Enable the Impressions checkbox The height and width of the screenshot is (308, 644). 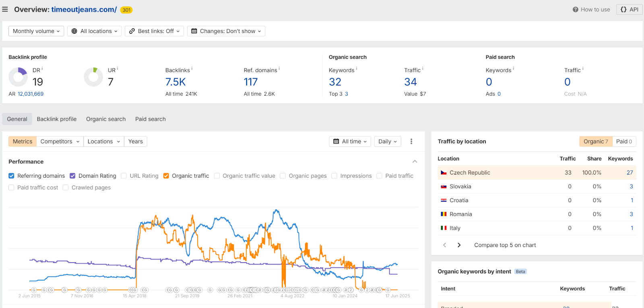pyautogui.click(x=334, y=176)
